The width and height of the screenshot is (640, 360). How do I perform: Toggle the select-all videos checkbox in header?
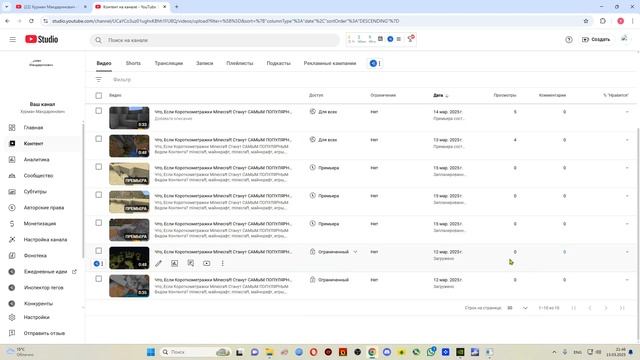(99, 96)
